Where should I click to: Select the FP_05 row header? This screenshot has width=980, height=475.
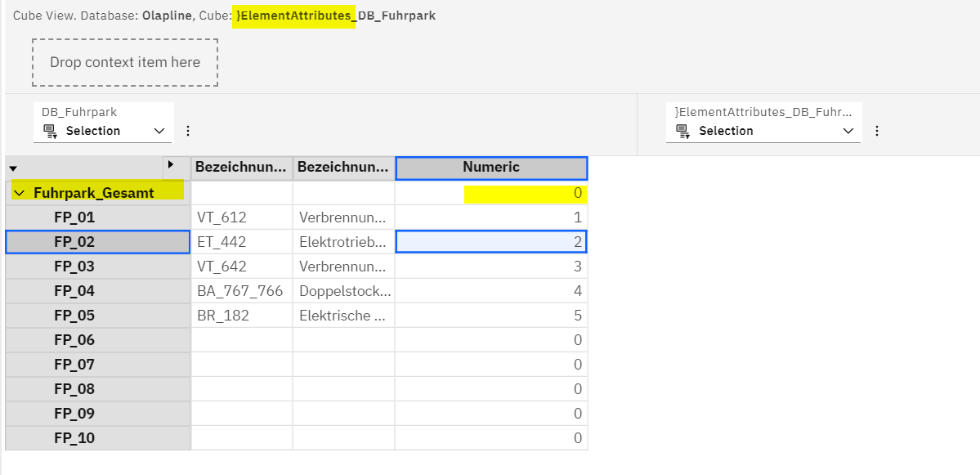coord(74,316)
